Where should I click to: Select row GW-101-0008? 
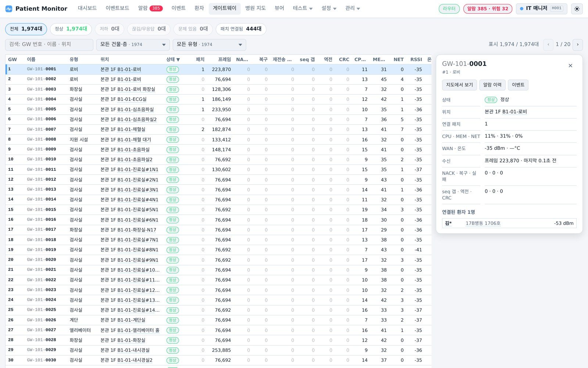pos(218,139)
